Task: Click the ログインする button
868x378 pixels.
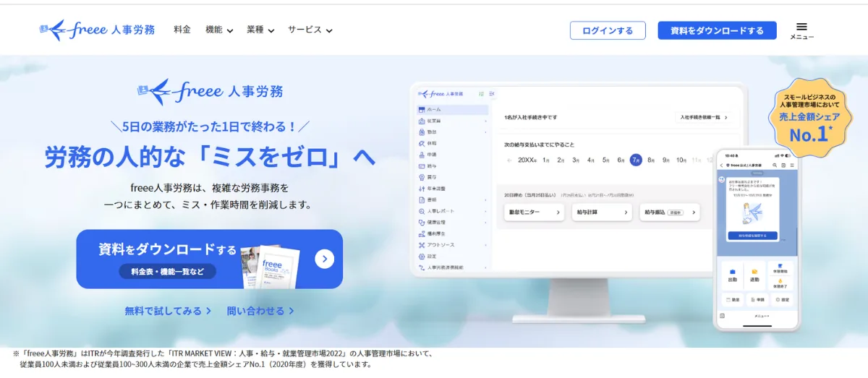Action: [608, 30]
